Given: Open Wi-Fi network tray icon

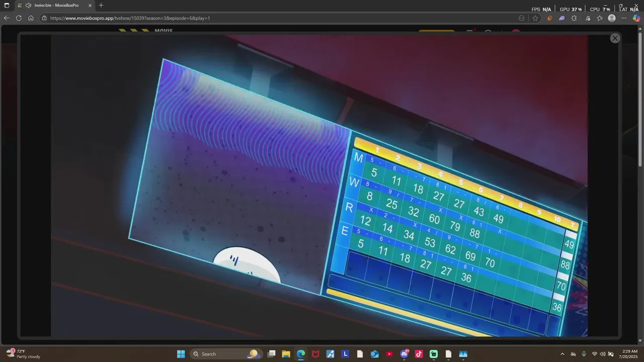Looking at the screenshot, I should click(x=595, y=354).
